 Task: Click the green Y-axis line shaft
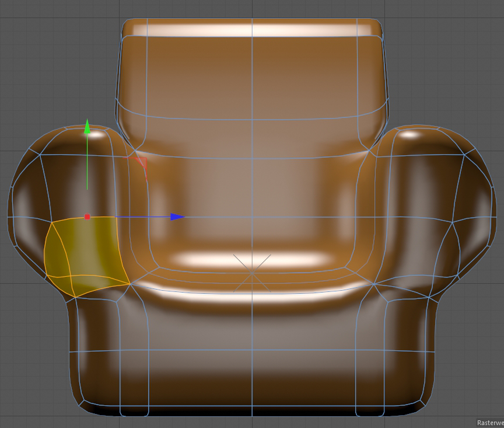[x=87, y=163]
